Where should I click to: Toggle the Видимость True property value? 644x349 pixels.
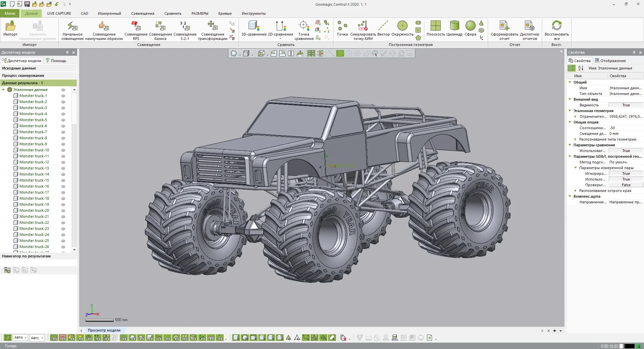(x=626, y=105)
